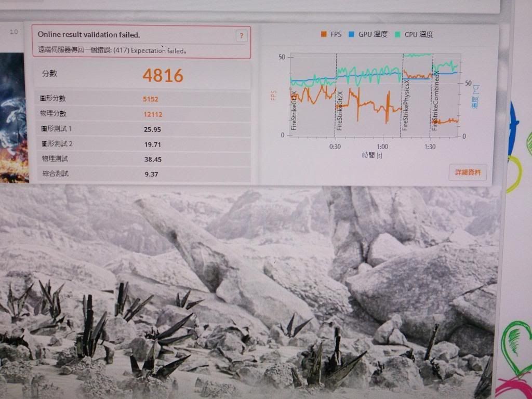
Task: Toggle the GPU 溫度 series label
Action: coord(373,34)
